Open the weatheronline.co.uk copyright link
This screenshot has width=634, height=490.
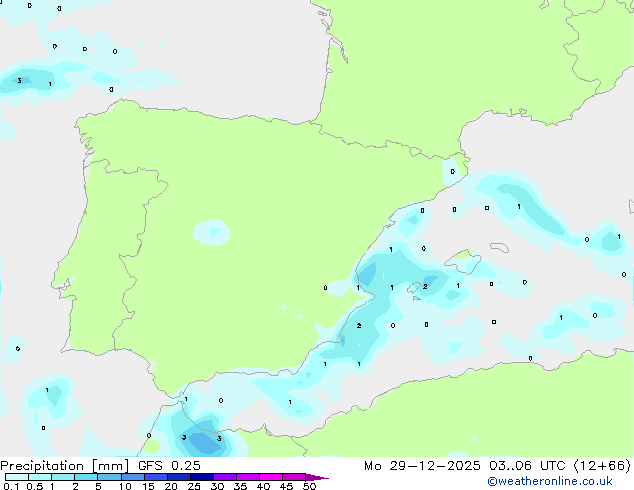click(x=550, y=481)
